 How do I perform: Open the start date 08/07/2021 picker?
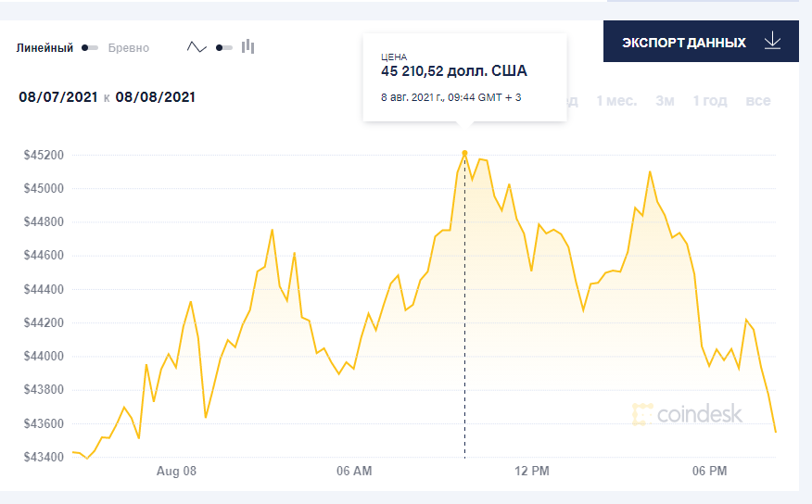point(58,97)
